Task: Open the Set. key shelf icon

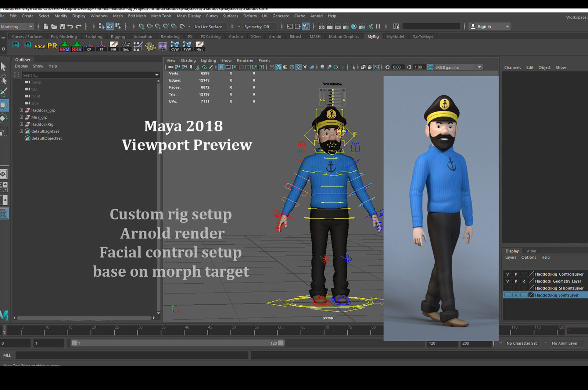Action: tap(126, 46)
